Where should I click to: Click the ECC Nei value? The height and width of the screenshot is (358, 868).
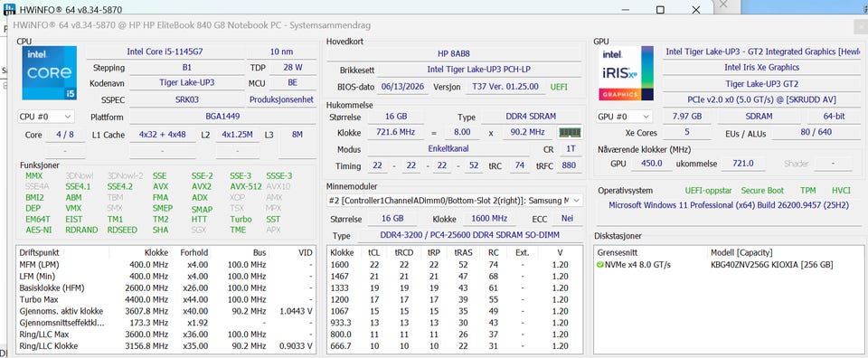[x=567, y=218]
